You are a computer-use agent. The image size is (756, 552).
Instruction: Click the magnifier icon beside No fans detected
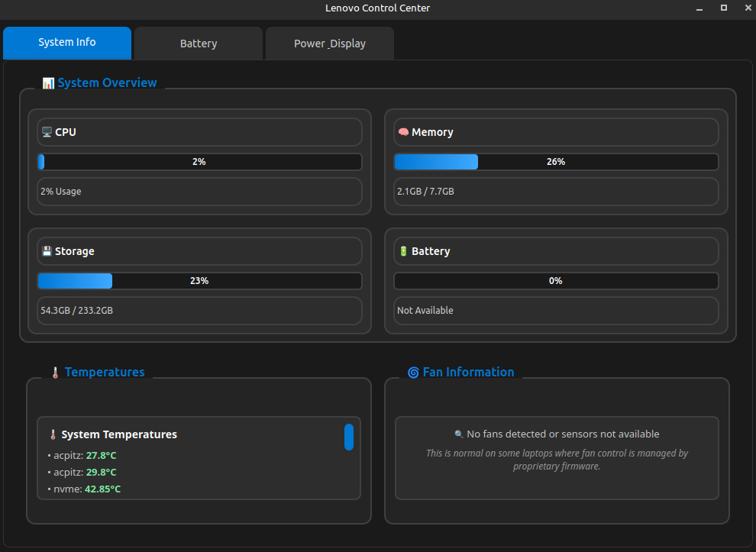click(459, 434)
